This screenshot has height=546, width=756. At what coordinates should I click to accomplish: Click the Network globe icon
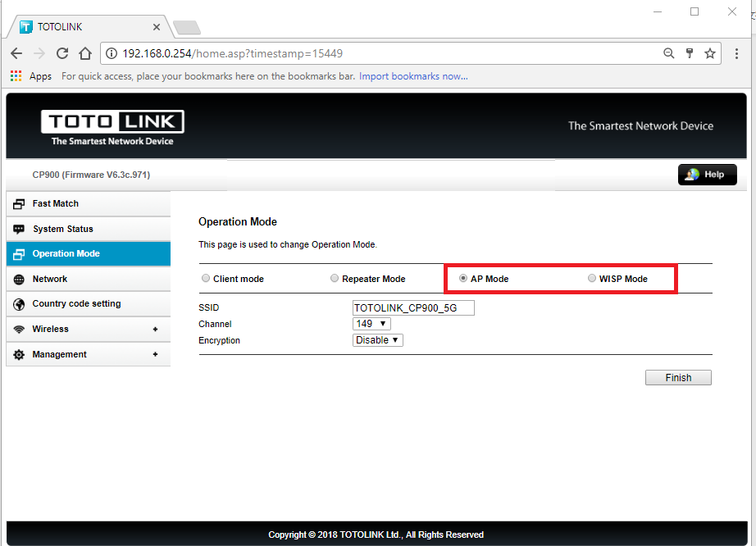tap(19, 279)
